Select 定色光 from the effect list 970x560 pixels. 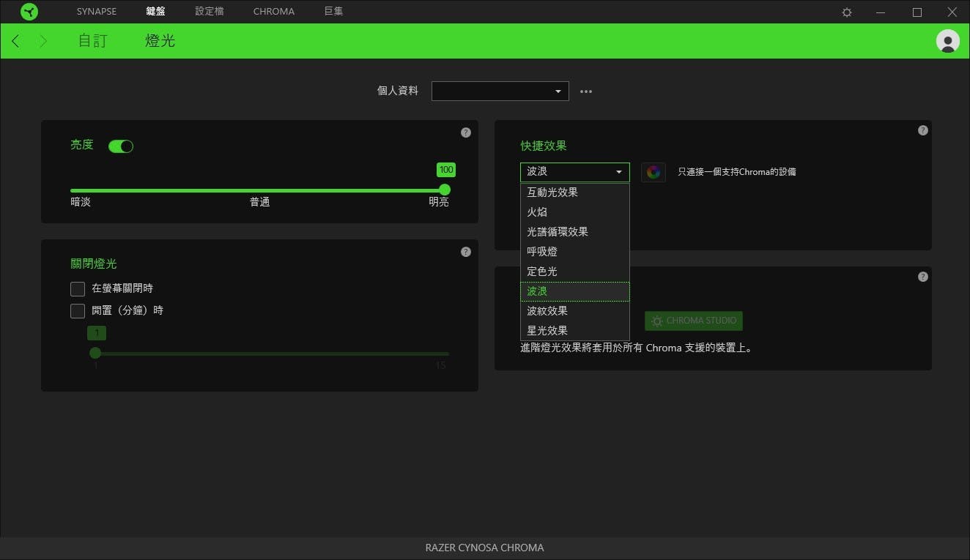pyautogui.click(x=575, y=272)
